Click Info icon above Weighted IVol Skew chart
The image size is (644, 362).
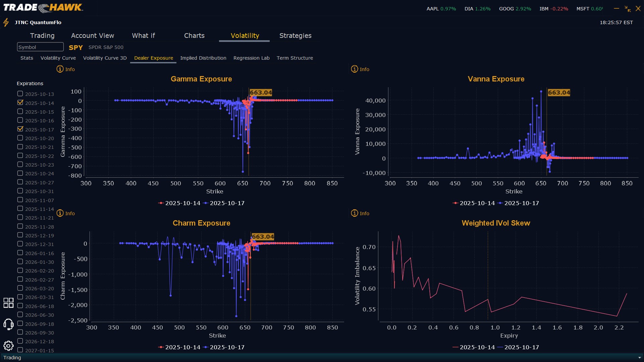pyautogui.click(x=355, y=213)
